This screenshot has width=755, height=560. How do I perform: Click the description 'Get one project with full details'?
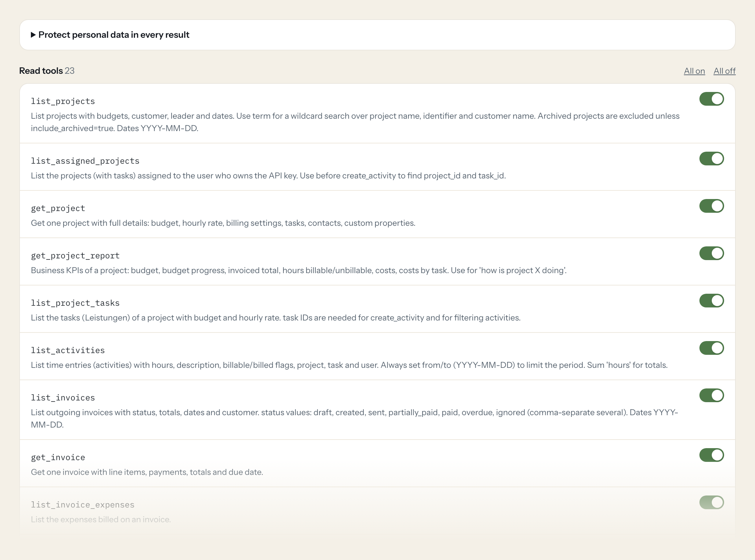(x=223, y=223)
